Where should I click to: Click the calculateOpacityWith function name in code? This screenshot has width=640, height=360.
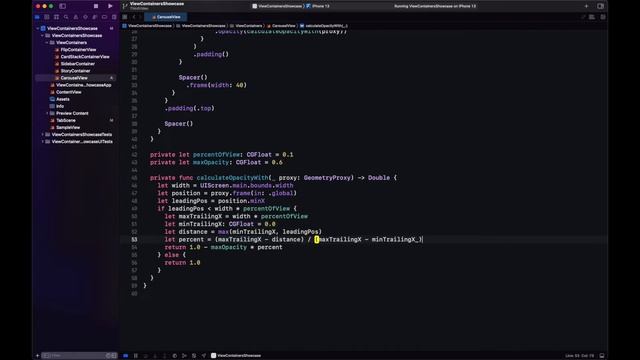[x=232, y=178]
